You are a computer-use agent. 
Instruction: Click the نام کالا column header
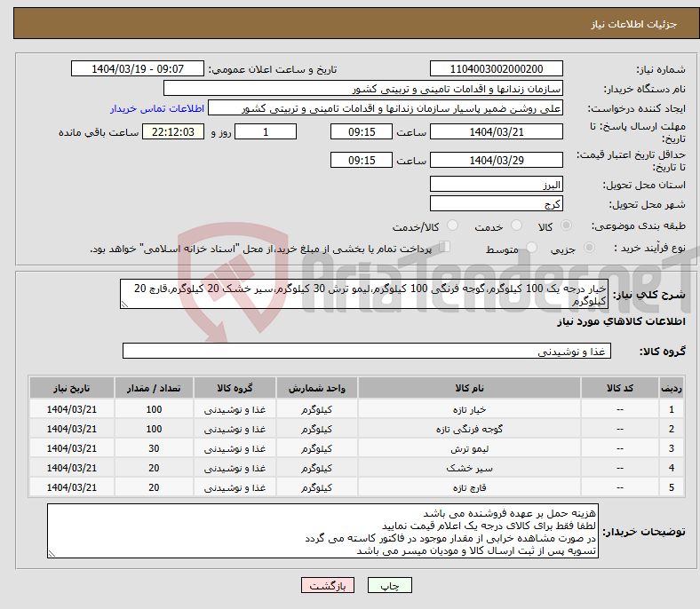(469, 388)
